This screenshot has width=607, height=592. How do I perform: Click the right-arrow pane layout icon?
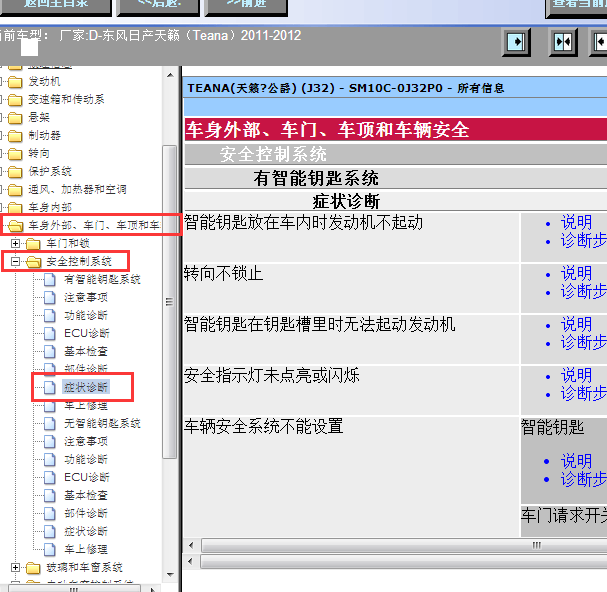pyautogui.click(x=516, y=42)
